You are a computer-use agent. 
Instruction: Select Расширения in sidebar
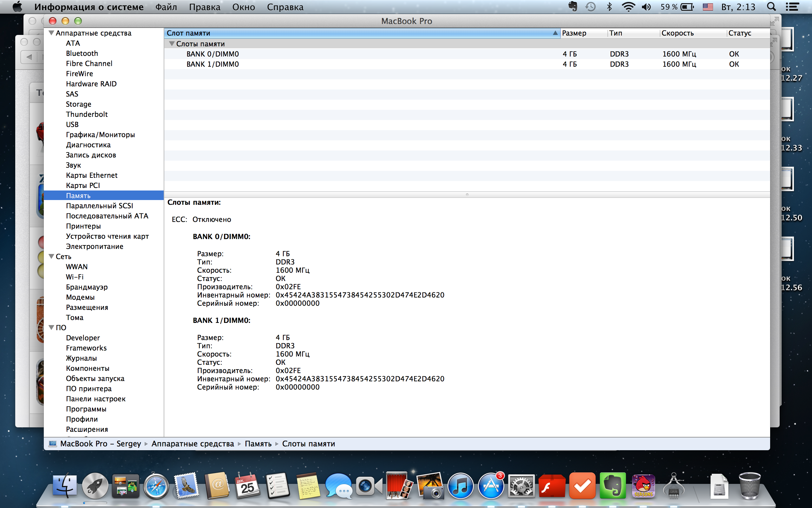(x=87, y=429)
